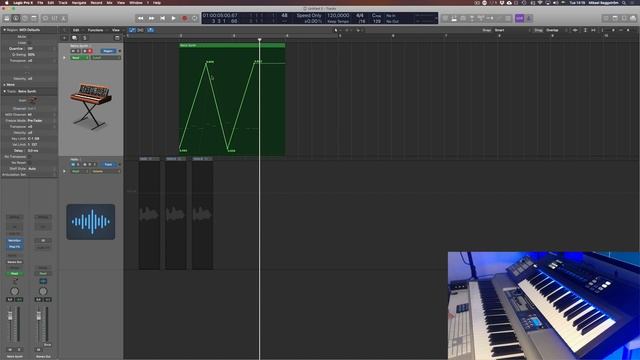Open the Window menu
This screenshot has height=360, width=640.
click(x=136, y=2)
